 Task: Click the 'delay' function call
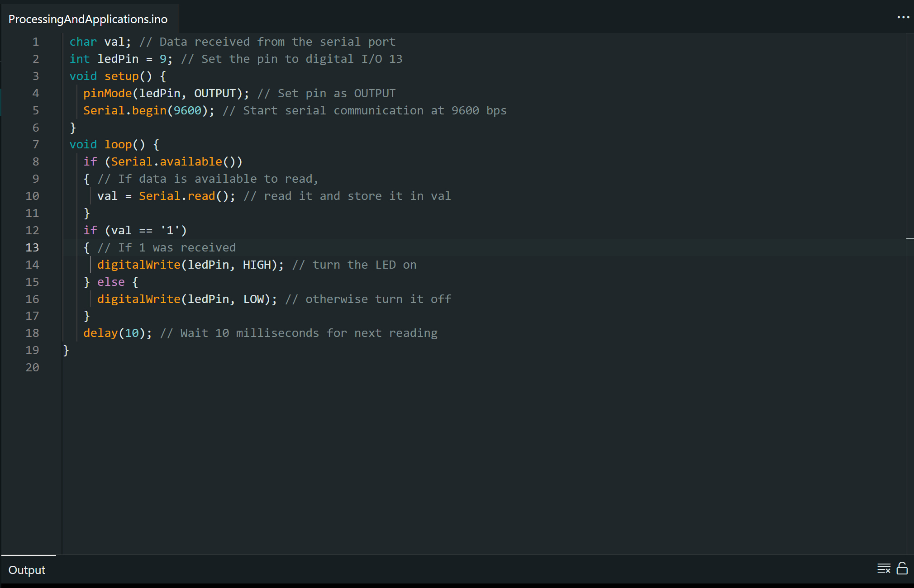[100, 333]
